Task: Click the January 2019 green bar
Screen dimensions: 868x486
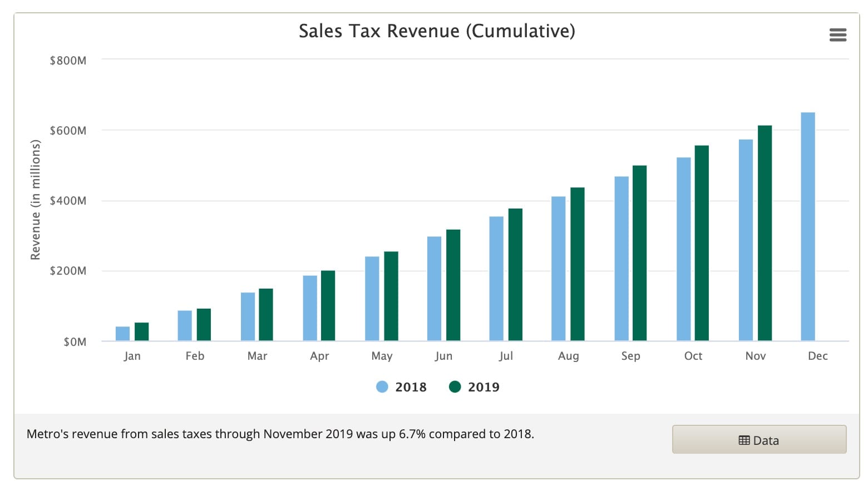Action: pyautogui.click(x=142, y=332)
